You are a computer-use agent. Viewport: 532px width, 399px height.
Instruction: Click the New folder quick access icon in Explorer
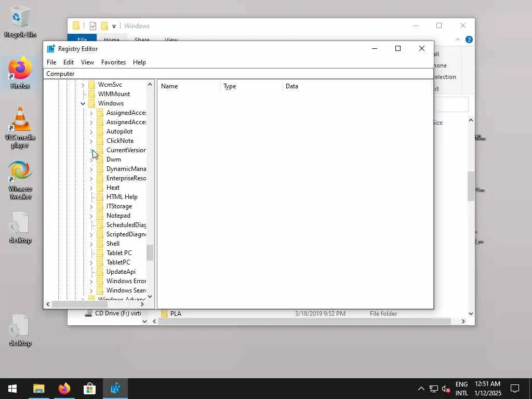click(104, 26)
